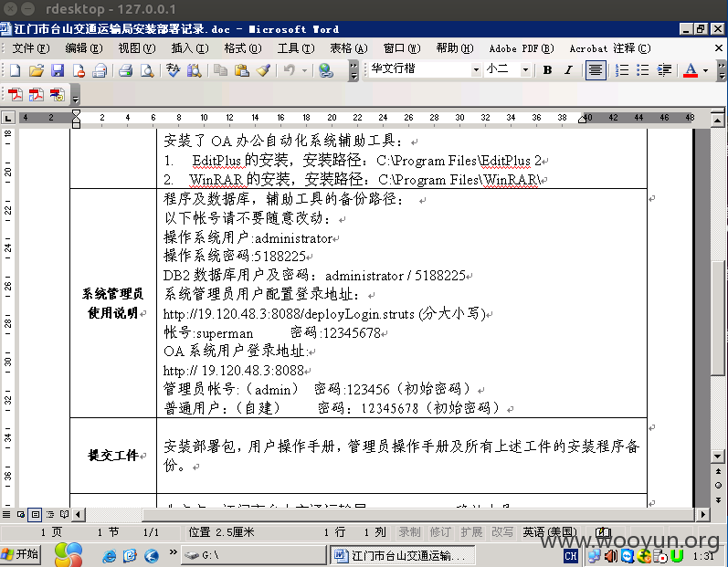Undo the last action
The width and height of the screenshot is (728, 567).
click(290, 70)
